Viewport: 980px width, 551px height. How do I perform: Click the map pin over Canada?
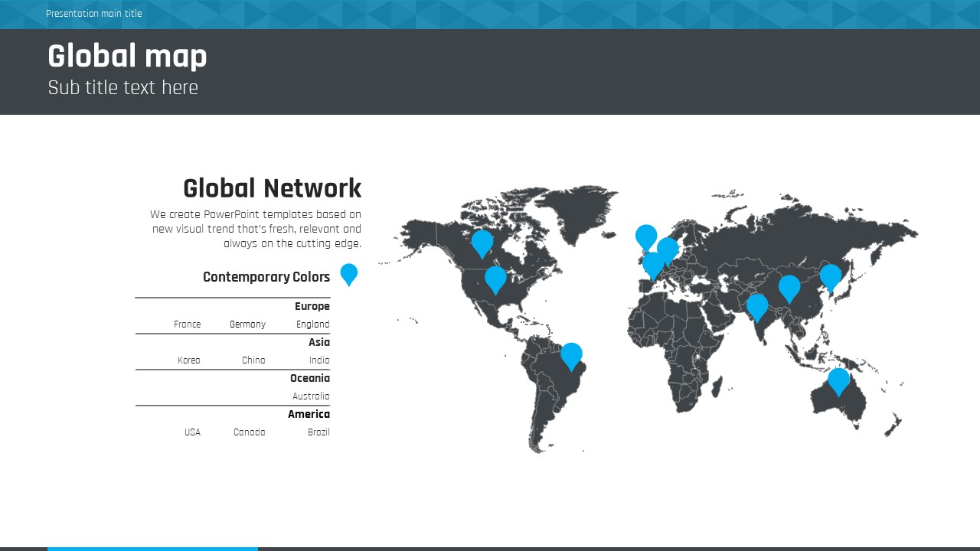point(482,242)
